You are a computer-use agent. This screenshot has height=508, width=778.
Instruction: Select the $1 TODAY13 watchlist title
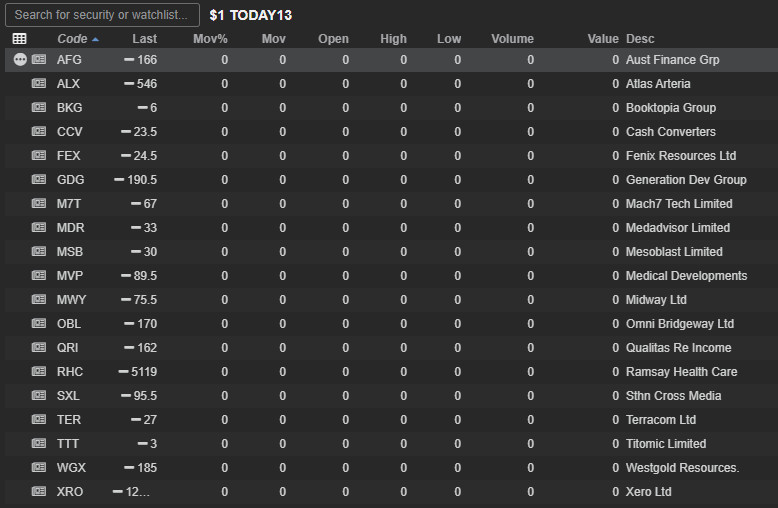(251, 15)
